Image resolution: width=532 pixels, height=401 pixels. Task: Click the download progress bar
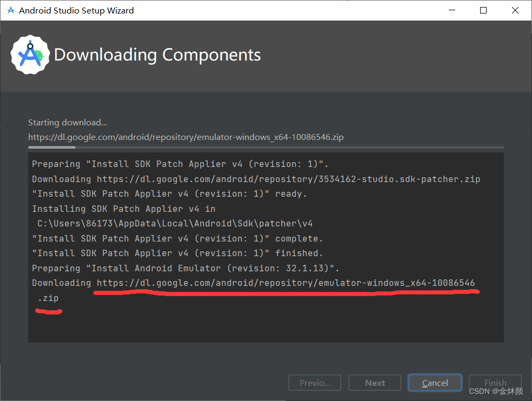[x=266, y=147]
